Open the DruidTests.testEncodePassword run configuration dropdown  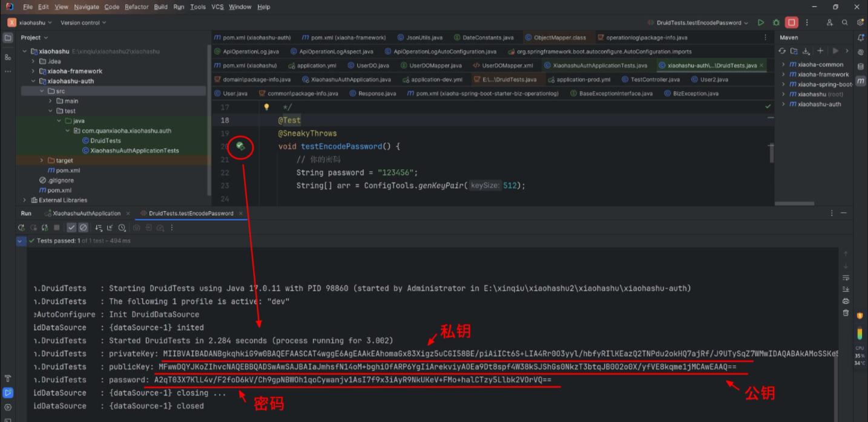(698, 22)
